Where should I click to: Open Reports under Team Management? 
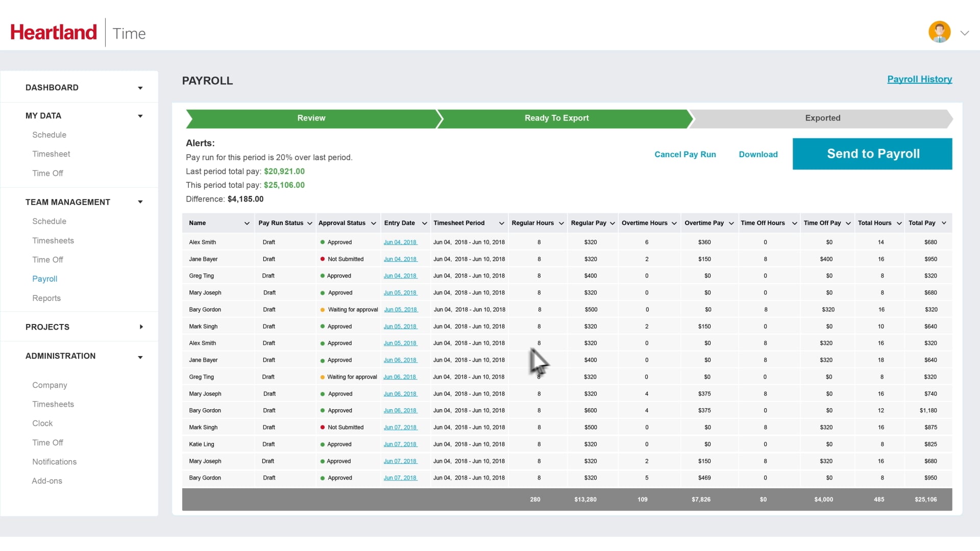46,298
